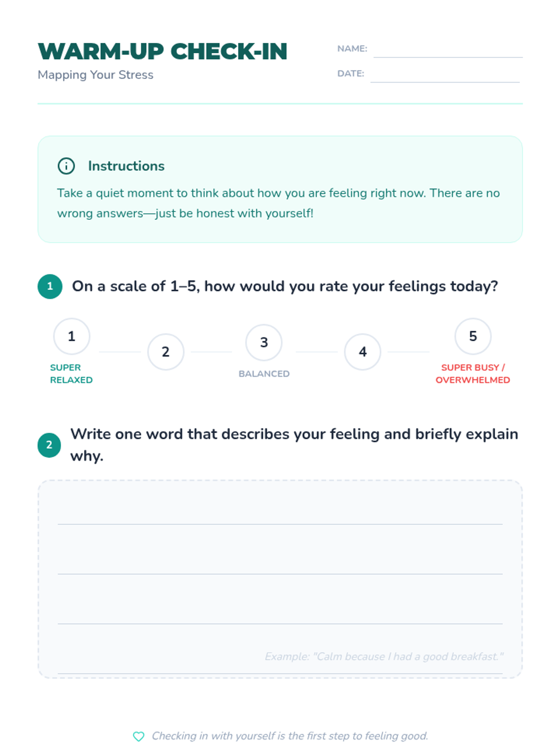Click the Warm-Up Check-In title
Screen dimensions: 560x747
(x=162, y=51)
